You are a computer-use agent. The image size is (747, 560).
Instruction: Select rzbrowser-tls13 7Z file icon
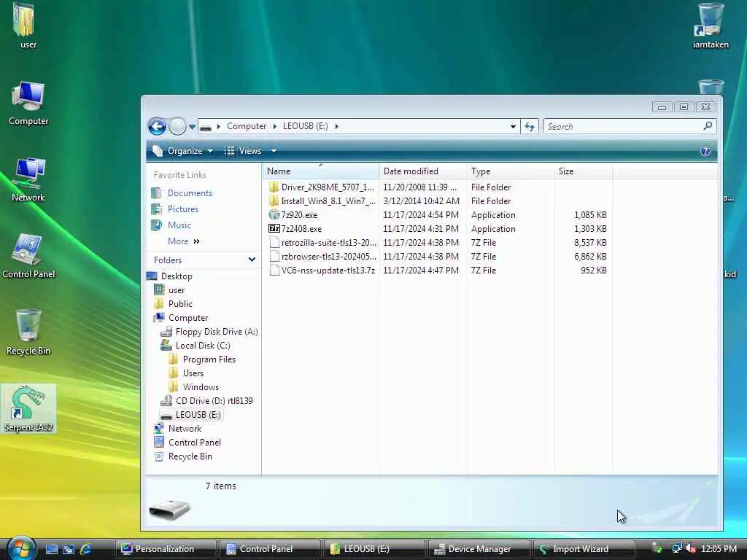coord(274,256)
